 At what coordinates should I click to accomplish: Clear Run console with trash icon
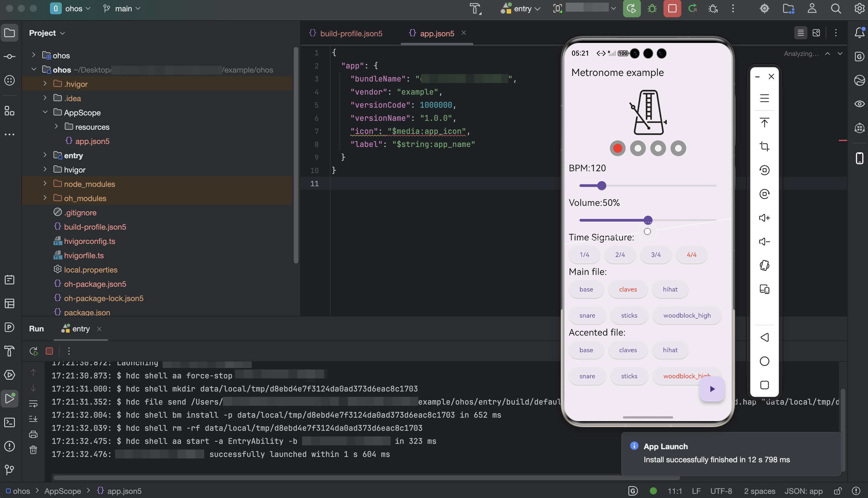(33, 450)
